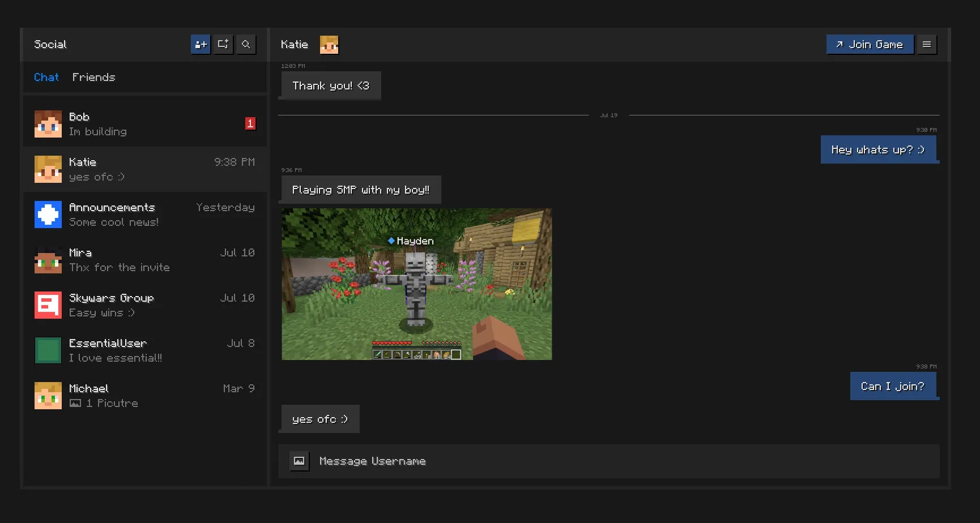
Task: Click 'I love essential!!' preview text
Action: click(x=116, y=358)
